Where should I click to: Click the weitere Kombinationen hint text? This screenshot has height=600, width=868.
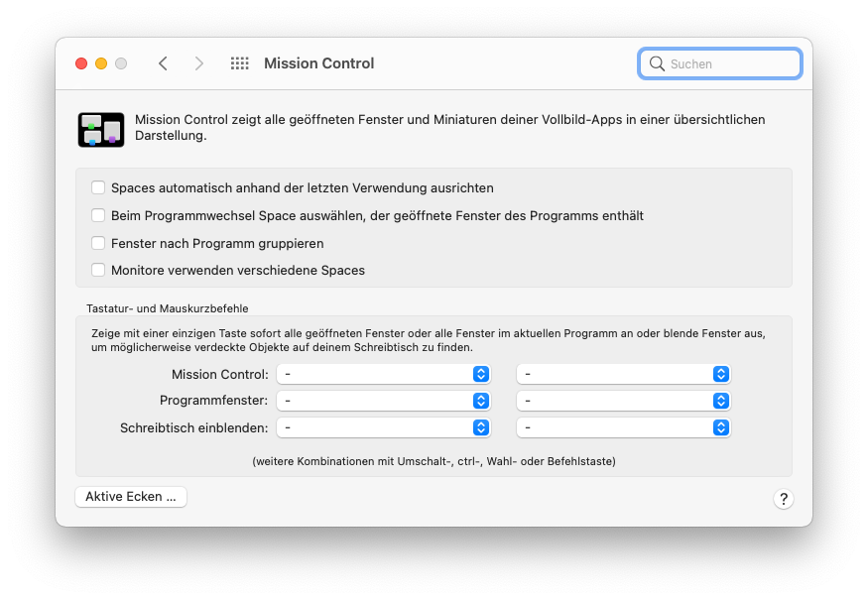(434, 461)
